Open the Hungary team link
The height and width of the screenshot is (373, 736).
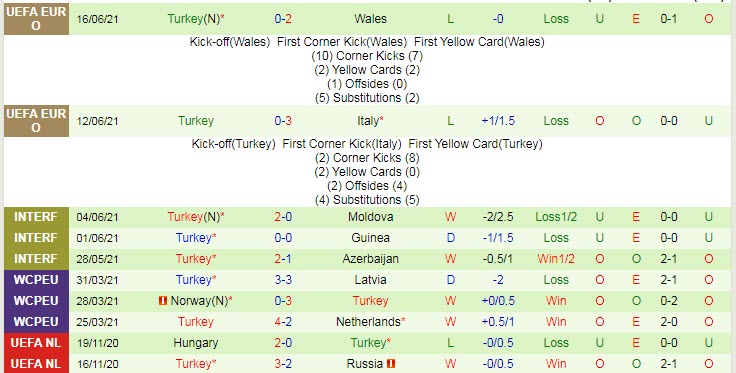tap(196, 343)
